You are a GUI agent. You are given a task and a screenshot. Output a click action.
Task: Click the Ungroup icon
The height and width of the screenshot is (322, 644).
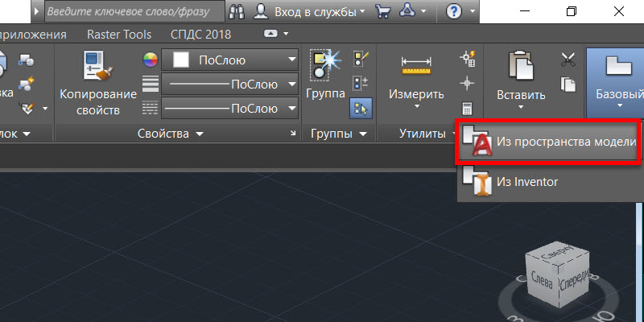(361, 60)
